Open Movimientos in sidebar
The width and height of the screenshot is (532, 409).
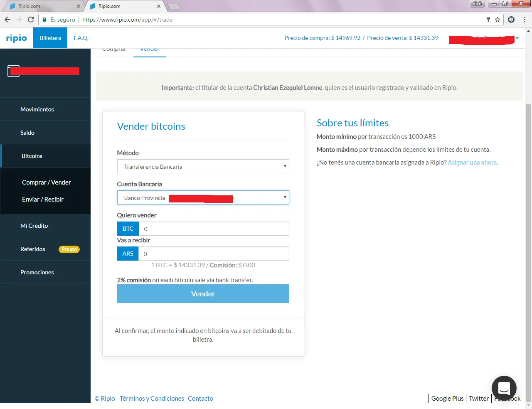pos(46,109)
